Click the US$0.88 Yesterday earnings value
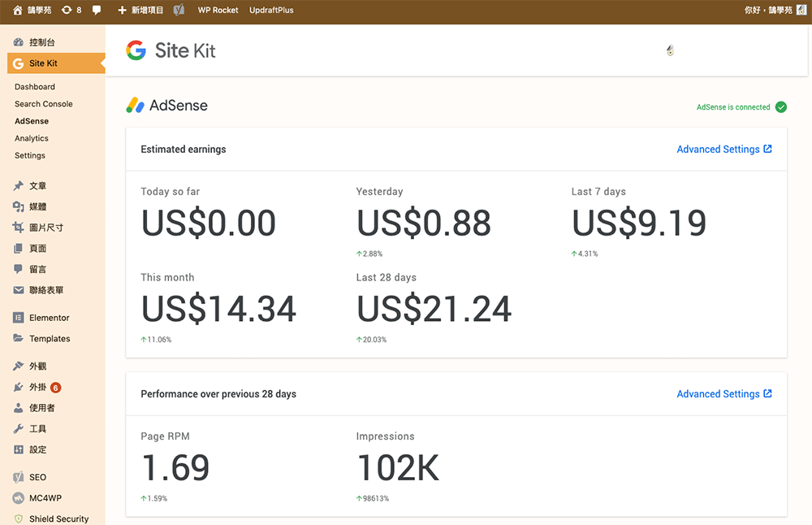The width and height of the screenshot is (812, 525). coord(424,223)
